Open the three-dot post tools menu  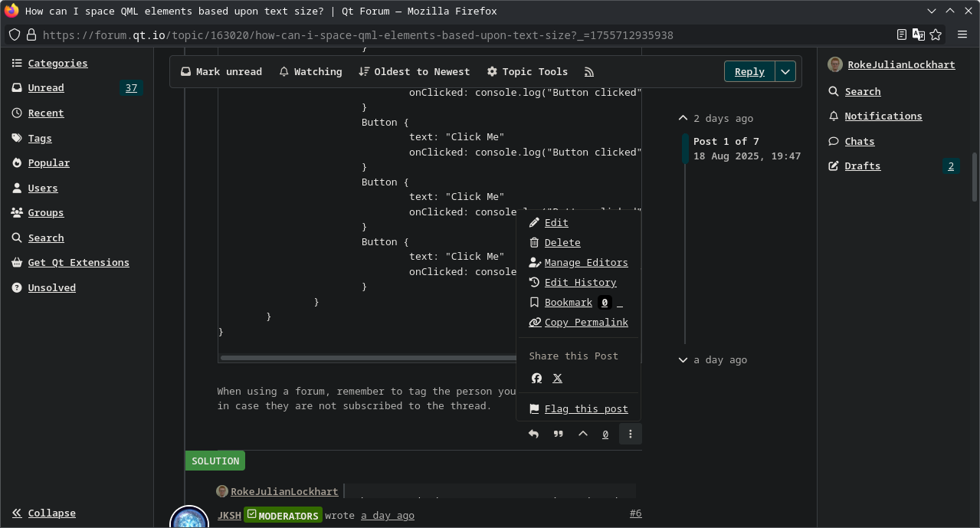[x=631, y=434]
